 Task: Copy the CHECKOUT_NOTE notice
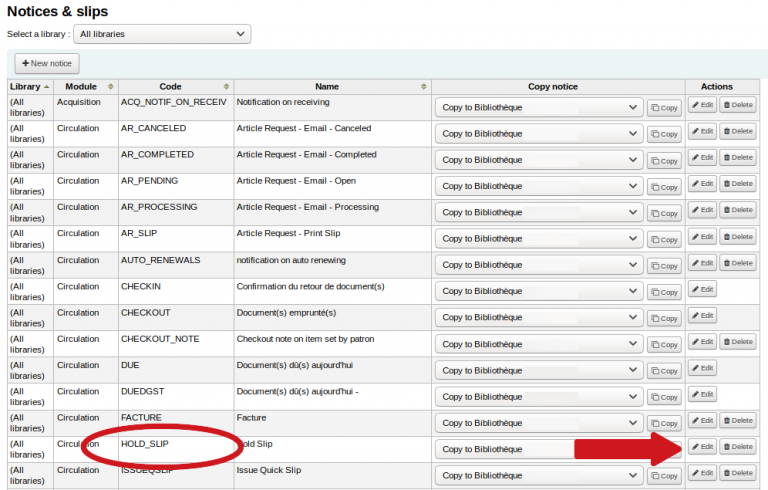pos(663,344)
